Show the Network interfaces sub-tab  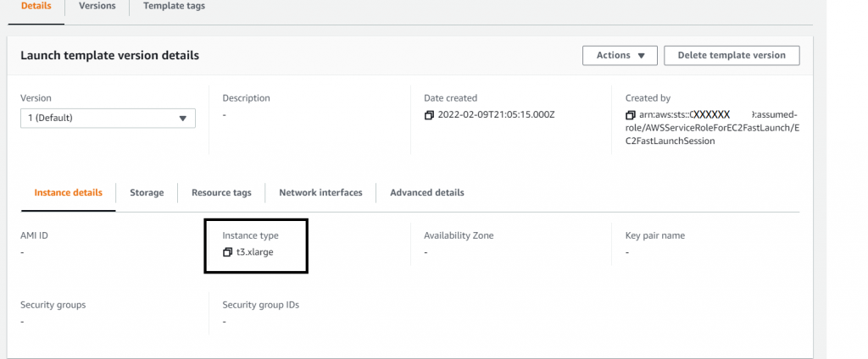(x=320, y=192)
